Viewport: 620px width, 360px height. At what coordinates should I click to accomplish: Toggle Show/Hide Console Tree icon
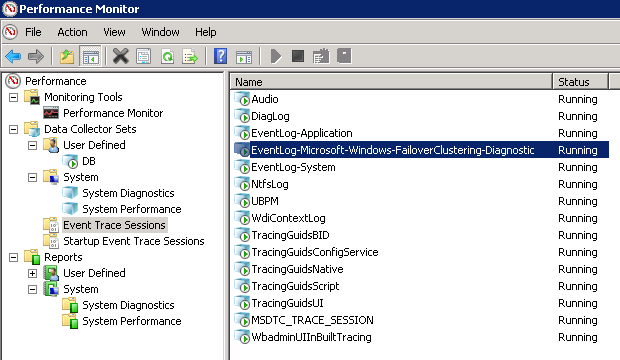click(91, 57)
